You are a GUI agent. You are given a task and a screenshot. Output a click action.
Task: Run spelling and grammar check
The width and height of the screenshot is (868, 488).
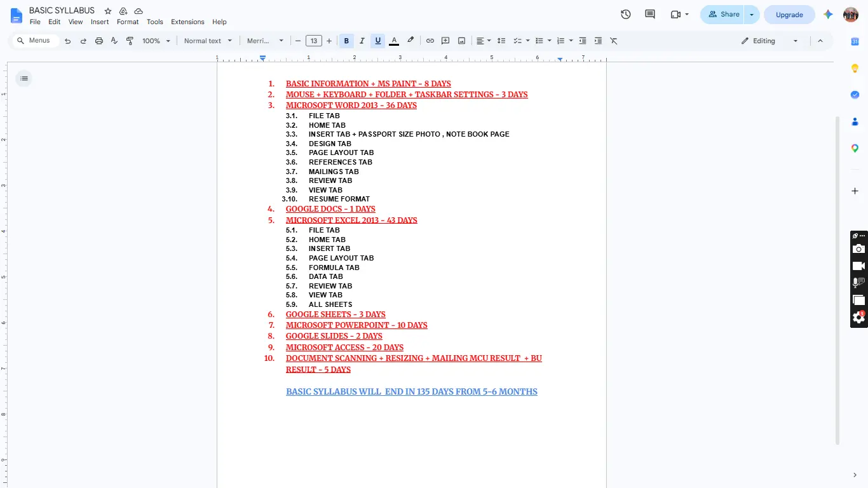point(114,41)
